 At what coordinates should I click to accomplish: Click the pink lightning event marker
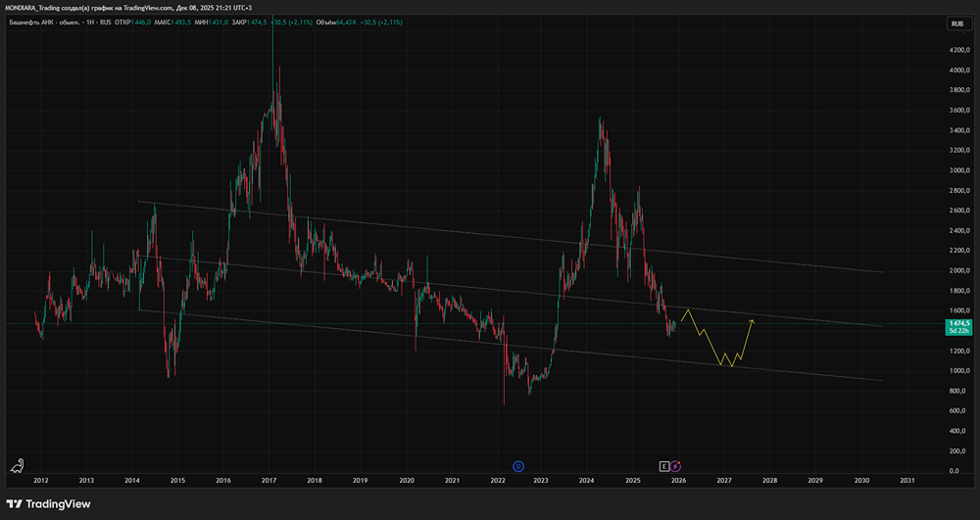click(x=676, y=465)
